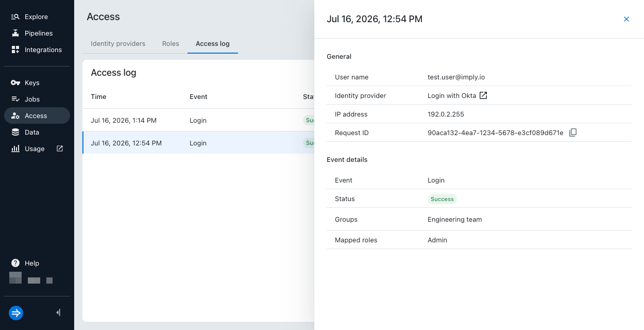644x330 pixels.
Task: Click the Login with Okta link
Action: [452, 95]
